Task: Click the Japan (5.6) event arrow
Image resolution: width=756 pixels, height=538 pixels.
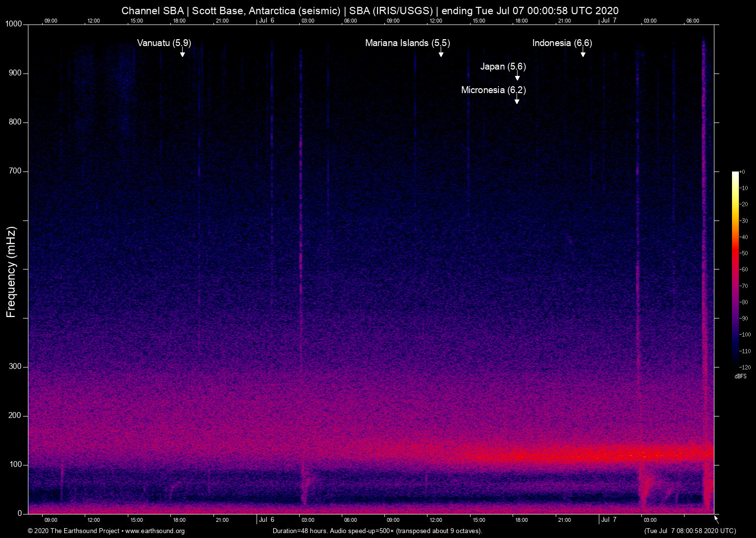Action: pos(517,77)
